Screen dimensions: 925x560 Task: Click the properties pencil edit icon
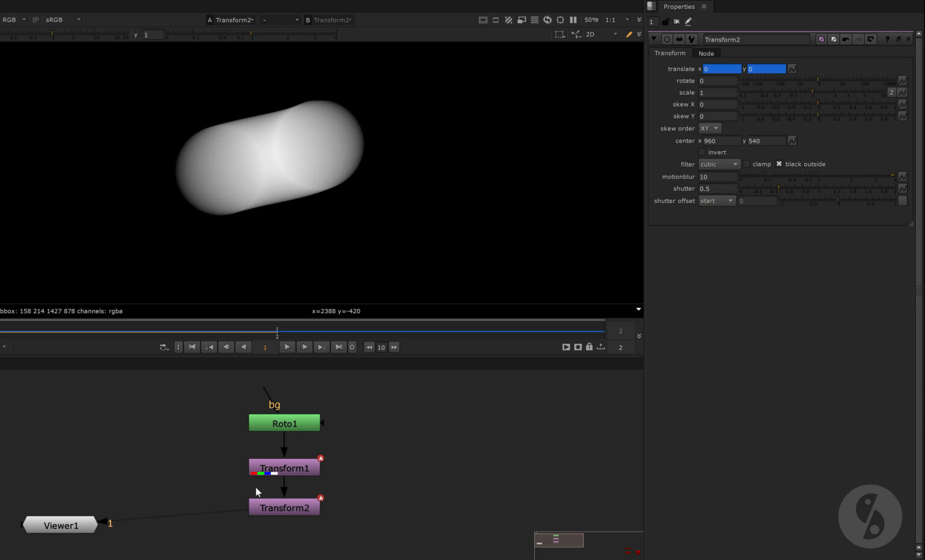coord(688,22)
